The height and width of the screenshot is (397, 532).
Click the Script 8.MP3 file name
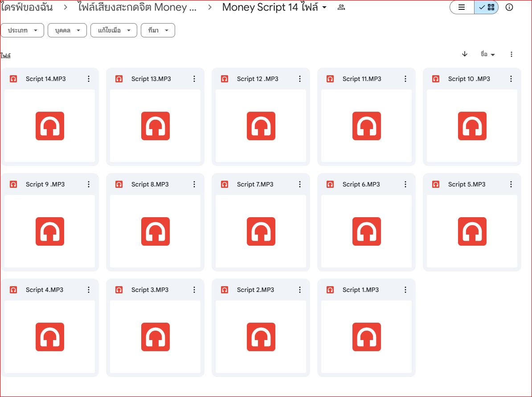tap(150, 184)
